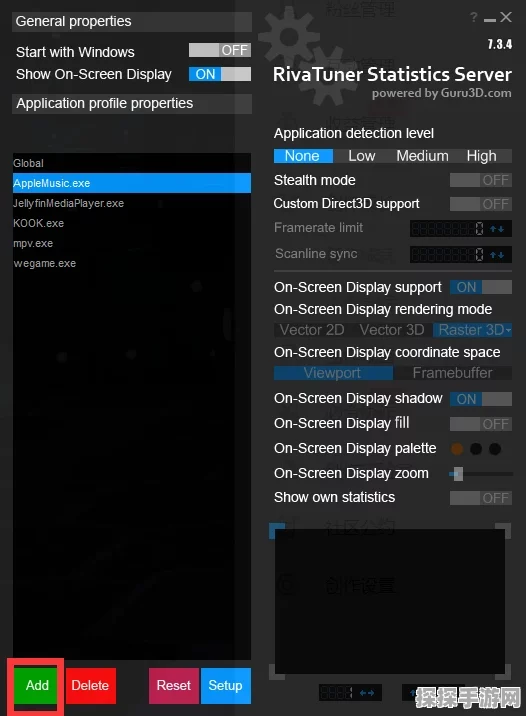Enable Show own statistics switch
The width and height of the screenshot is (526, 716).
(481, 498)
